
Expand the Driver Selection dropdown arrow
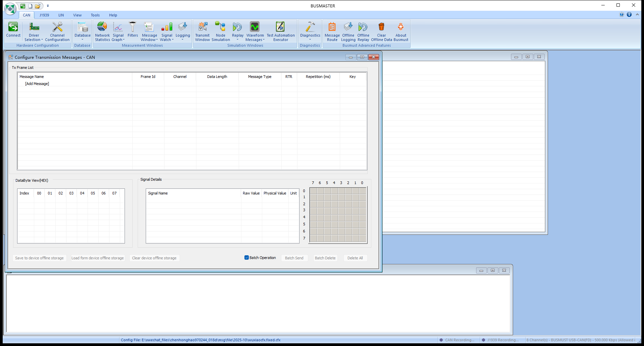[42, 40]
